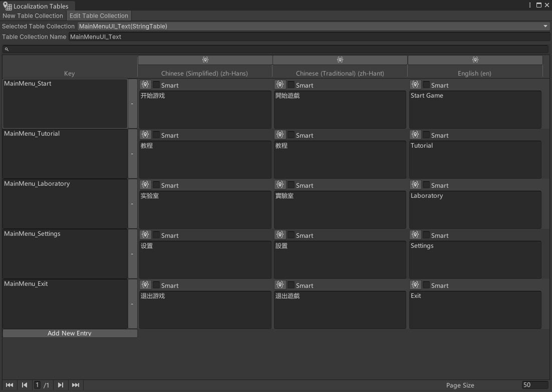Edit the 'Exit' English translation

(x=475, y=310)
